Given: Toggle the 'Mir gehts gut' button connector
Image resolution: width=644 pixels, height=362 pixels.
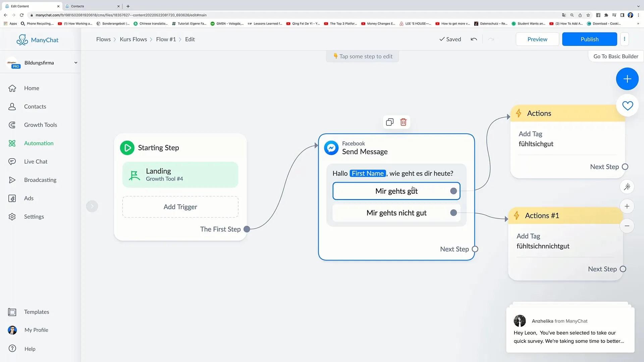Looking at the screenshot, I should [454, 191].
